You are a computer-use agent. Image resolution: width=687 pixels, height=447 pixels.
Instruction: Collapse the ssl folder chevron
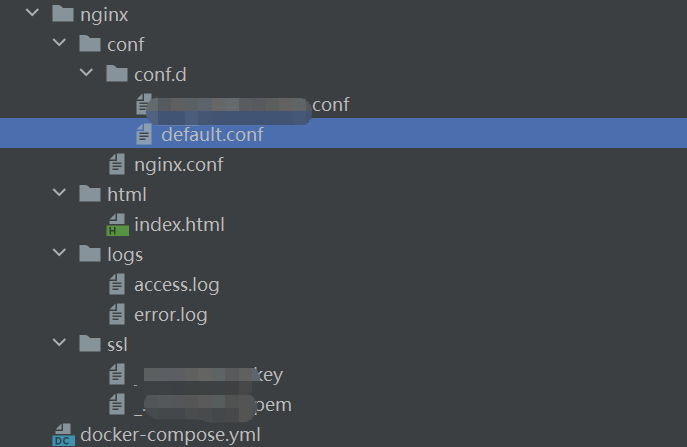(x=60, y=344)
